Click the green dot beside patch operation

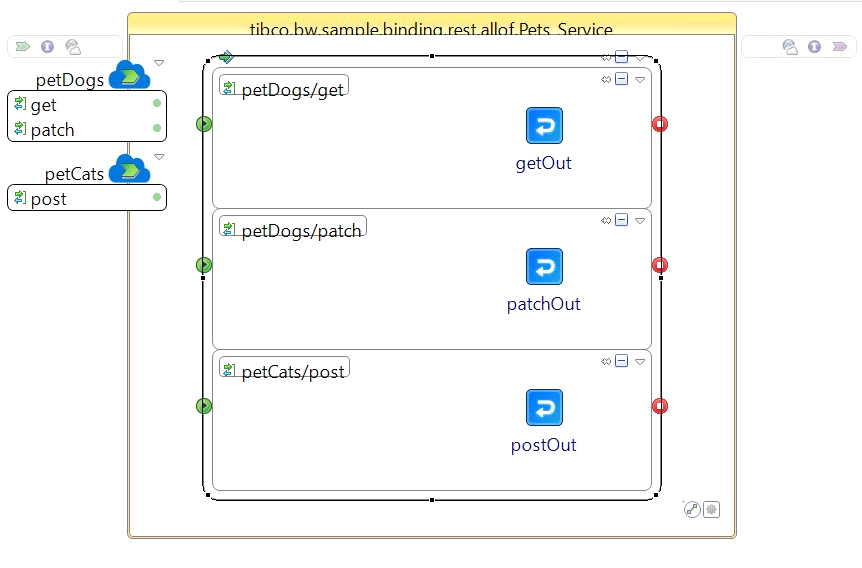[x=157, y=128]
